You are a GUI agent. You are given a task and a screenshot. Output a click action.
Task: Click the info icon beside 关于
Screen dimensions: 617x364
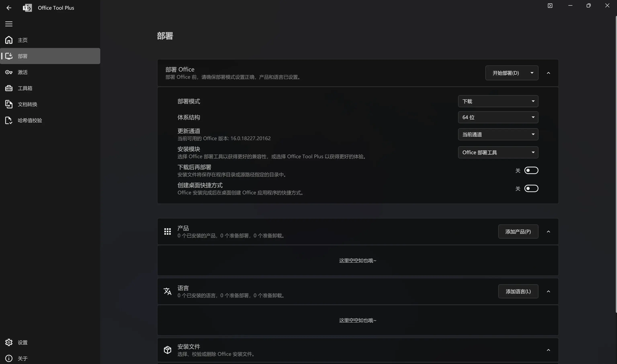[x=9, y=358]
